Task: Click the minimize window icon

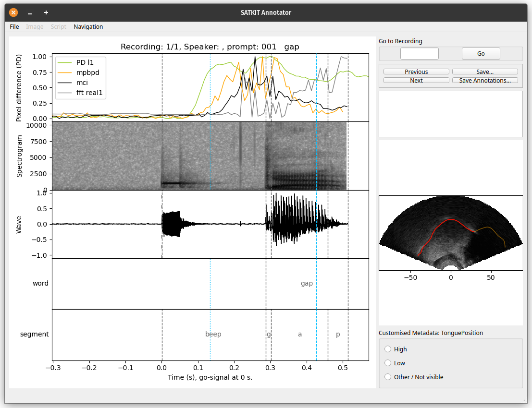Action: point(30,12)
